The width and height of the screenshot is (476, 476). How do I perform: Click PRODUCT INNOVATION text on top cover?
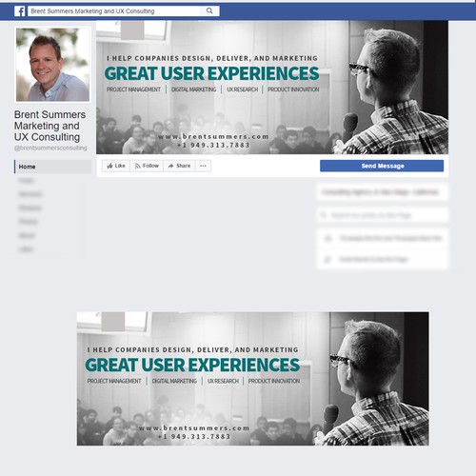pyautogui.click(x=293, y=89)
